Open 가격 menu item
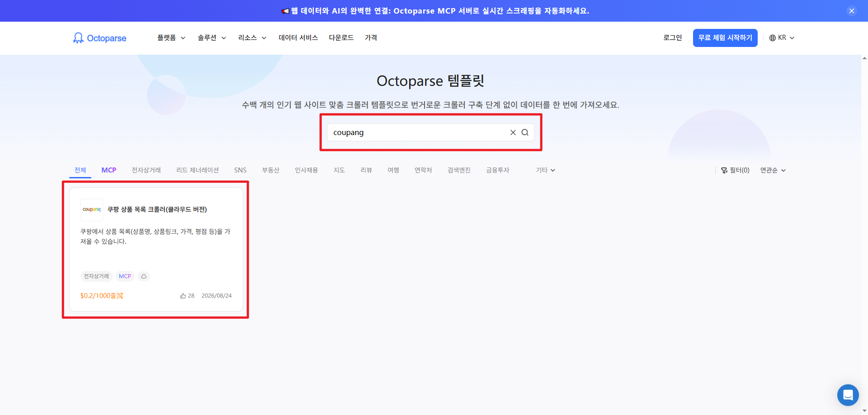868x415 pixels. [x=371, y=38]
